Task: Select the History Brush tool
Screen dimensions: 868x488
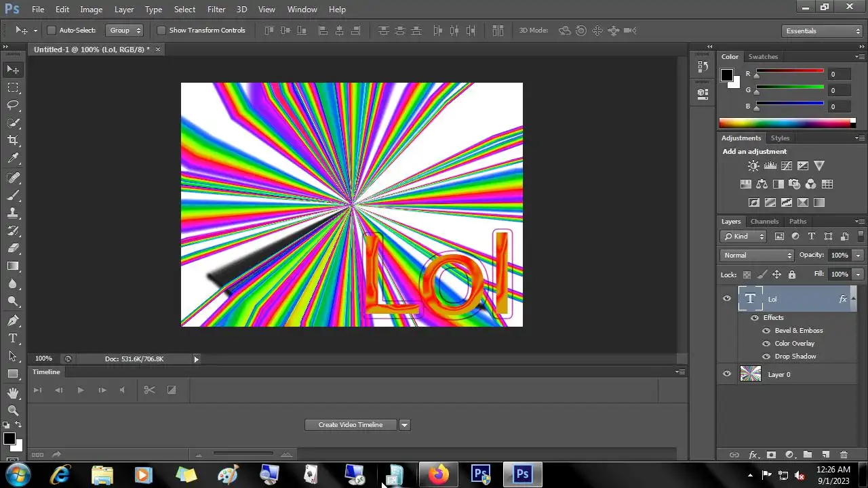Action: tap(13, 230)
